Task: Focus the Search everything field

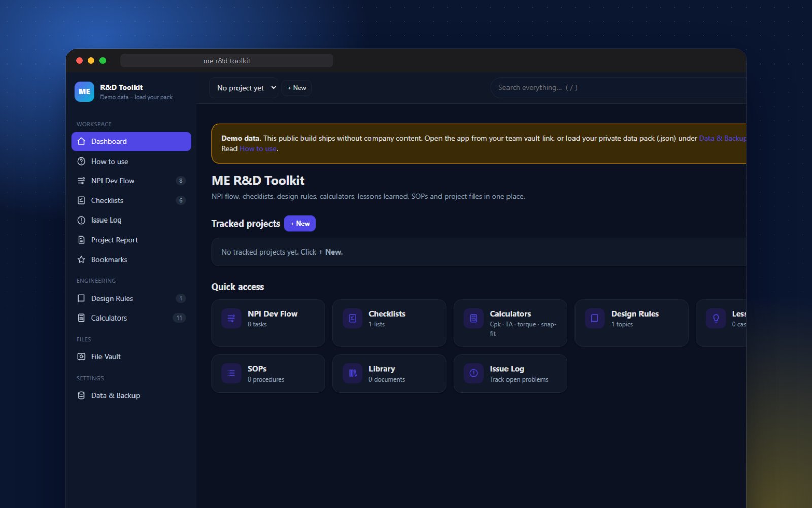Action: [618, 88]
